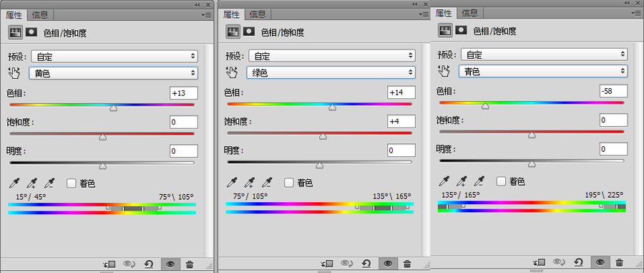
Task: View previous state icon in Yellow panel
Action: (x=130, y=264)
